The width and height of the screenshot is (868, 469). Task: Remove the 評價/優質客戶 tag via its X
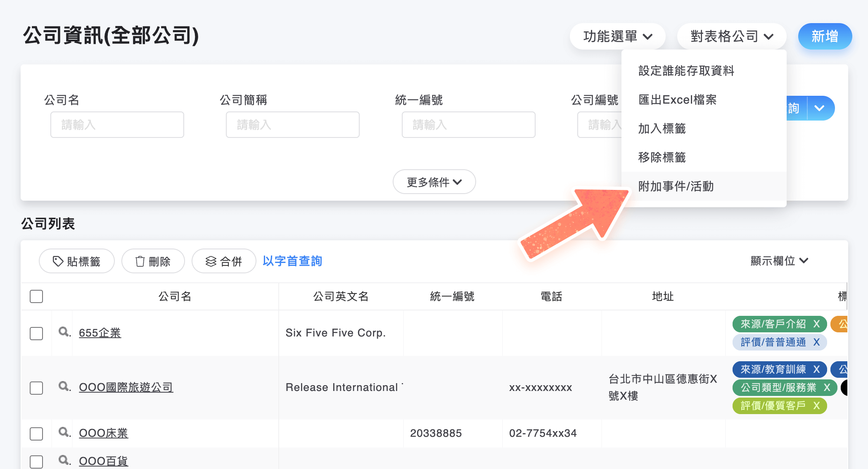click(816, 406)
